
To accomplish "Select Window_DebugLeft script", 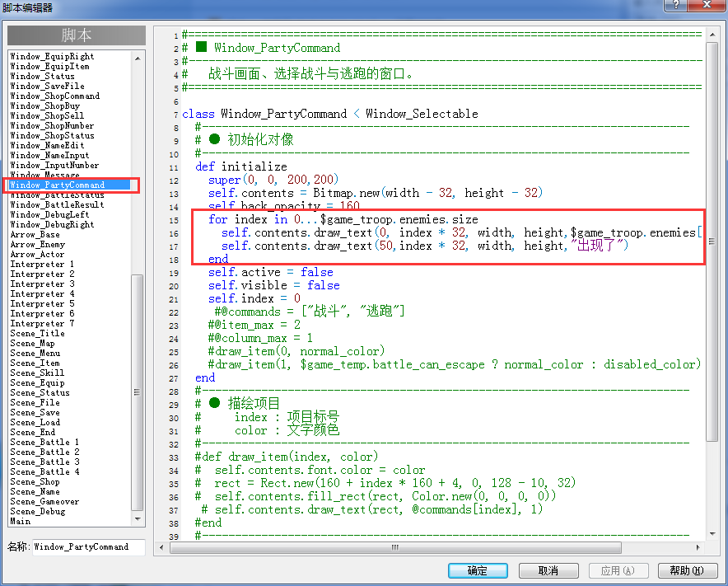I will tap(49, 214).
